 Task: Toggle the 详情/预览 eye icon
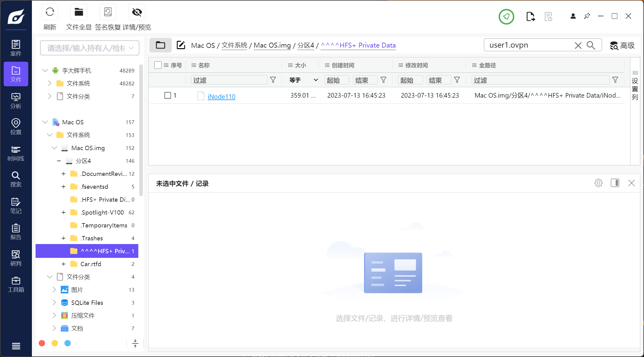[137, 12]
